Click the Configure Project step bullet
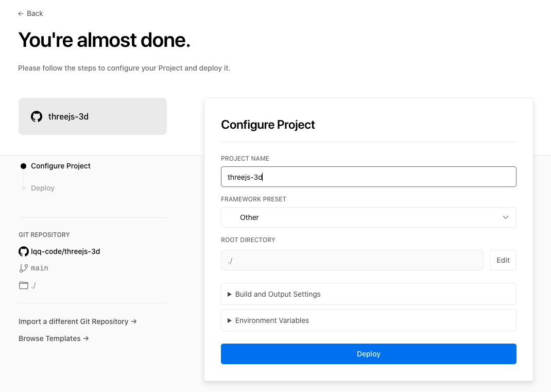551x392 pixels. pos(23,166)
